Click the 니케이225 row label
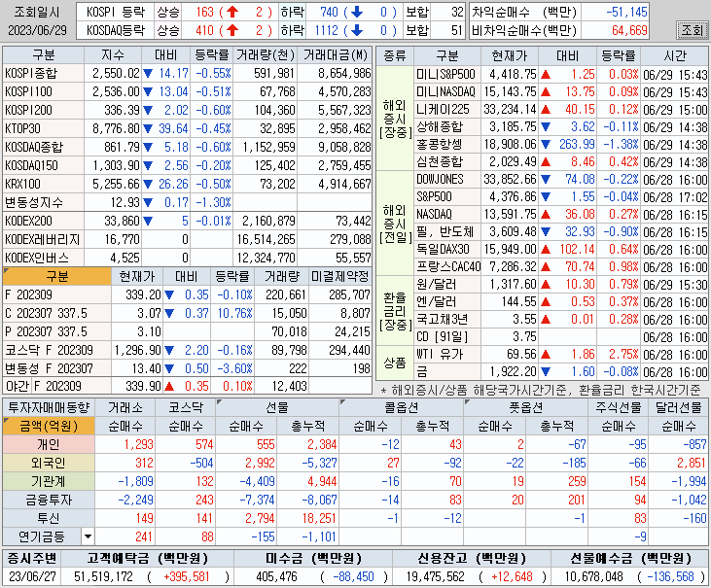Viewport: 711px width, 588px height. click(x=447, y=110)
